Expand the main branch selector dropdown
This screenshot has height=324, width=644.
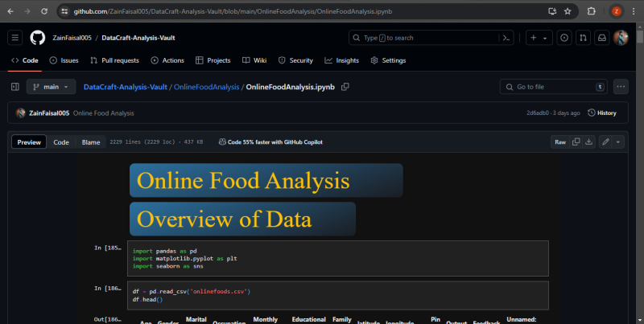coord(51,87)
